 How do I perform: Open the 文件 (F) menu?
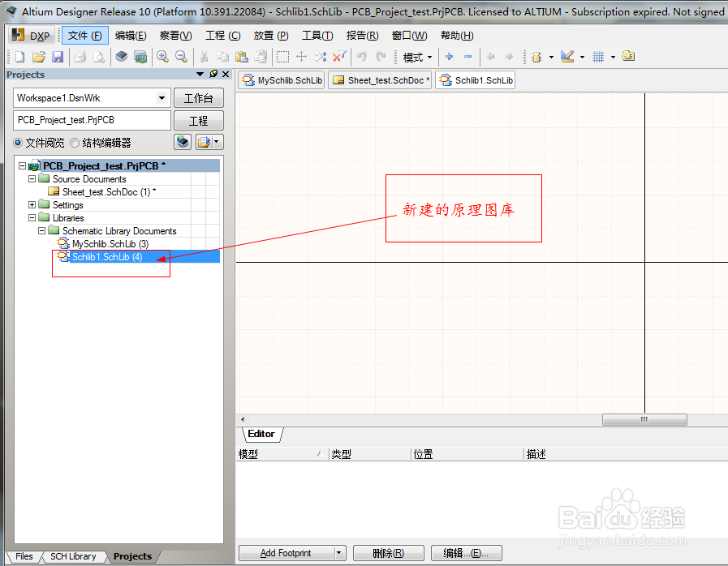85,36
